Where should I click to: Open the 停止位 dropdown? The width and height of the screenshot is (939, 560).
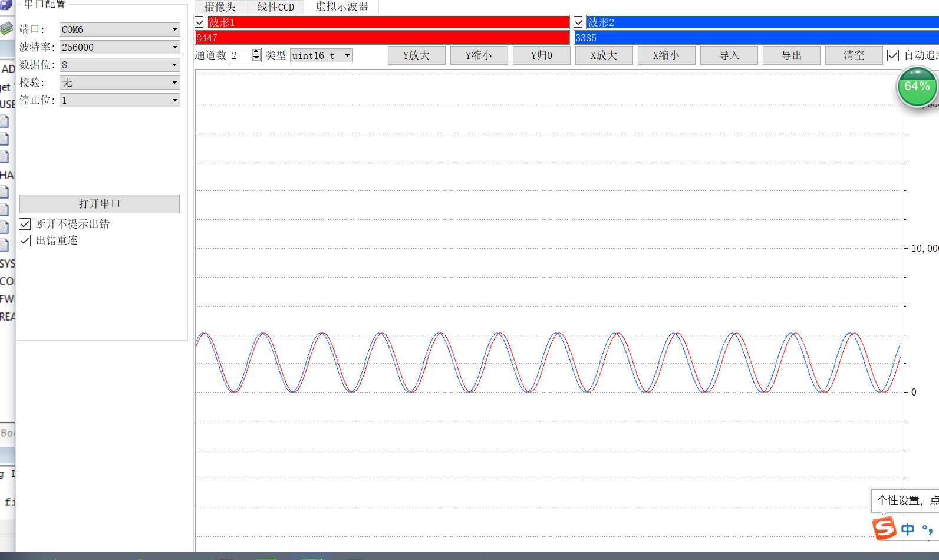(120, 100)
